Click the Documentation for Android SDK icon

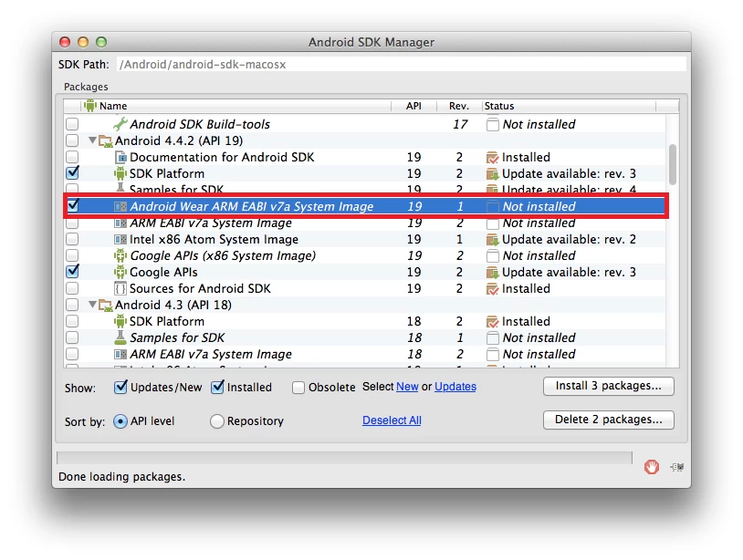click(x=120, y=157)
